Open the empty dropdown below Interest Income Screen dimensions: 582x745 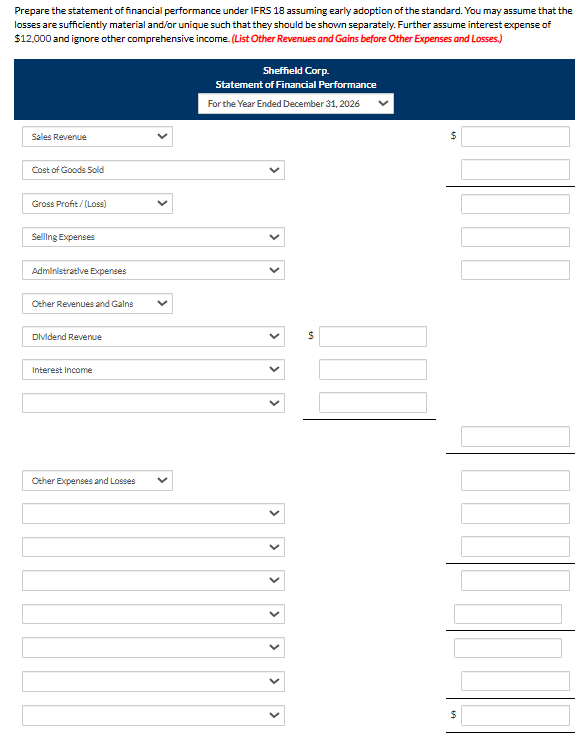click(153, 403)
